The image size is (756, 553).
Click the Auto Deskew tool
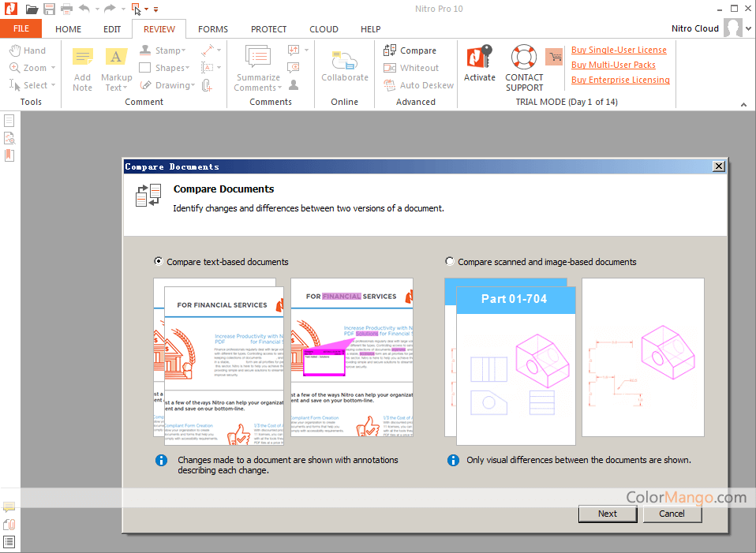click(x=418, y=85)
